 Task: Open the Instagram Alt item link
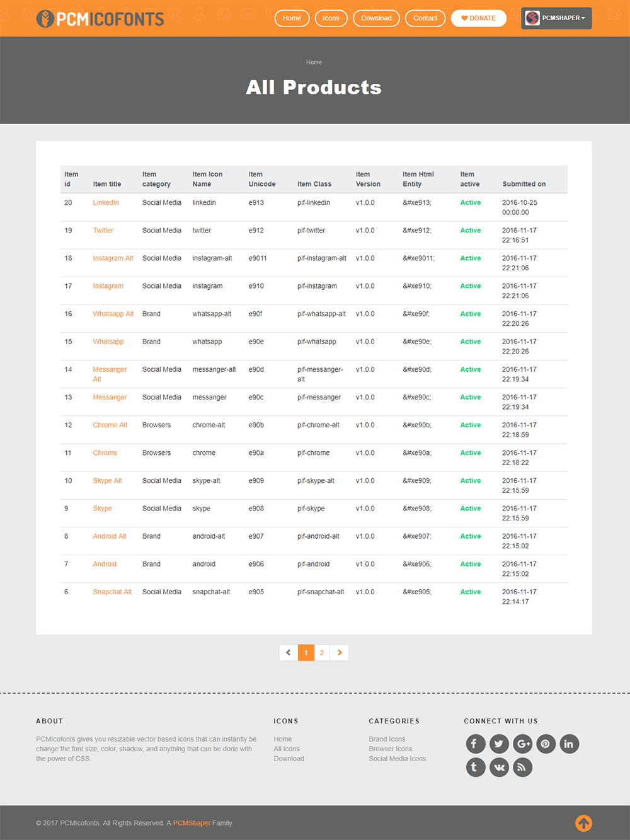pos(113,258)
